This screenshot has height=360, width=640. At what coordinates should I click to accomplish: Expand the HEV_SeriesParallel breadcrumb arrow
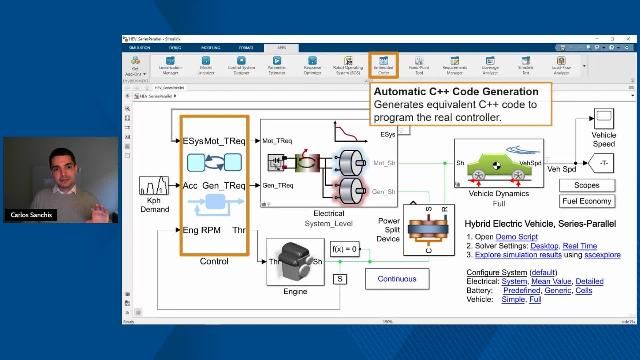point(175,96)
